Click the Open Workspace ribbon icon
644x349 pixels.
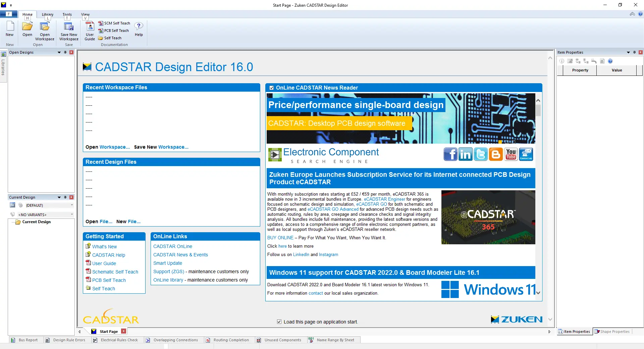(45, 26)
